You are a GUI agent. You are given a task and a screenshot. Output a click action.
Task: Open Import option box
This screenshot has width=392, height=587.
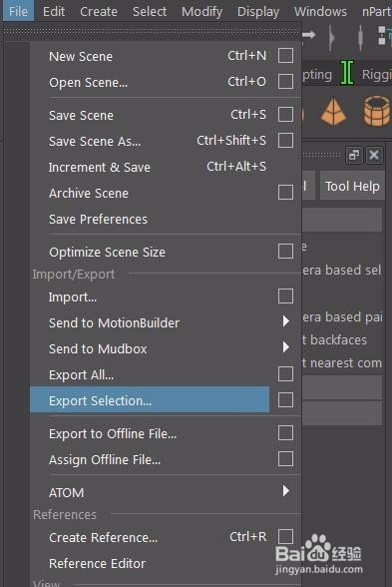pos(285,296)
